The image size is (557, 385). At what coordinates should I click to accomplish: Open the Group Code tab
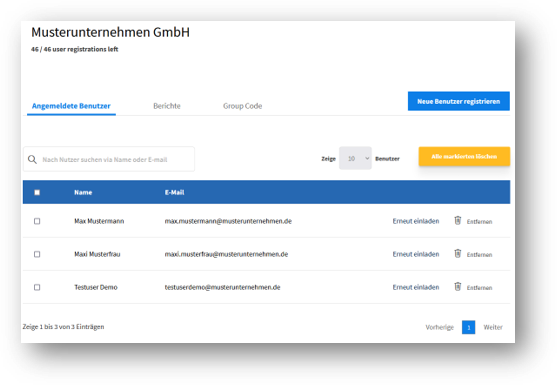[x=243, y=106]
